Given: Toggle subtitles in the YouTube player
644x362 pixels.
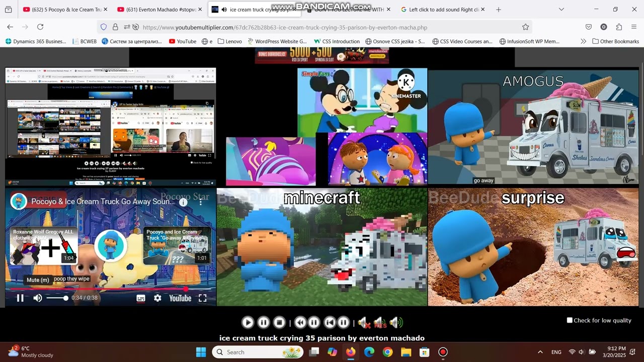Looking at the screenshot, I should click(x=141, y=298).
